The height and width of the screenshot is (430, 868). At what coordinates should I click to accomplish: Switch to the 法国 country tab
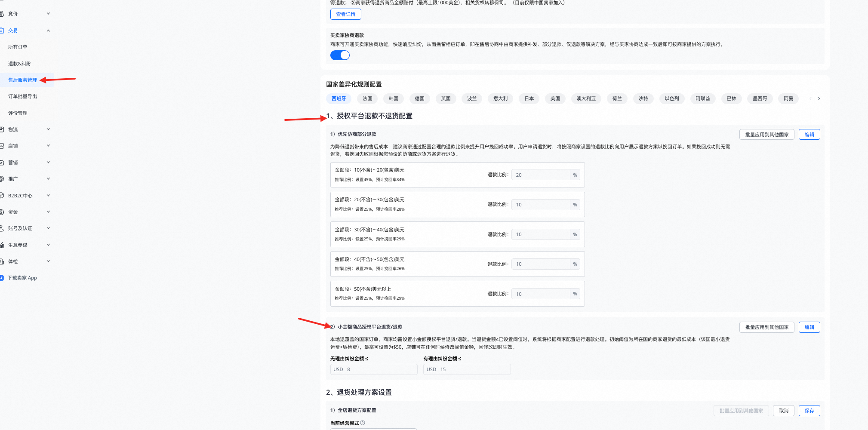pyautogui.click(x=367, y=98)
